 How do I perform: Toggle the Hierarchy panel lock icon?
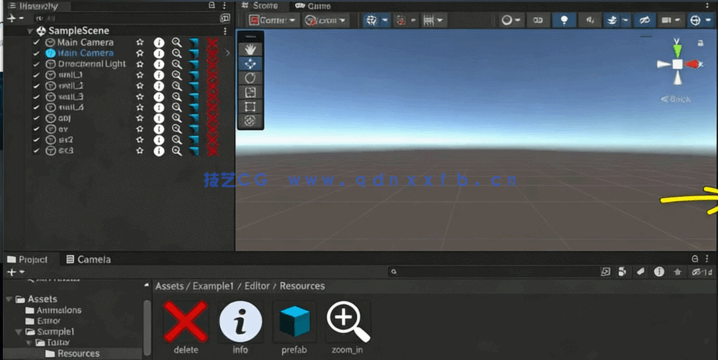(x=212, y=5)
